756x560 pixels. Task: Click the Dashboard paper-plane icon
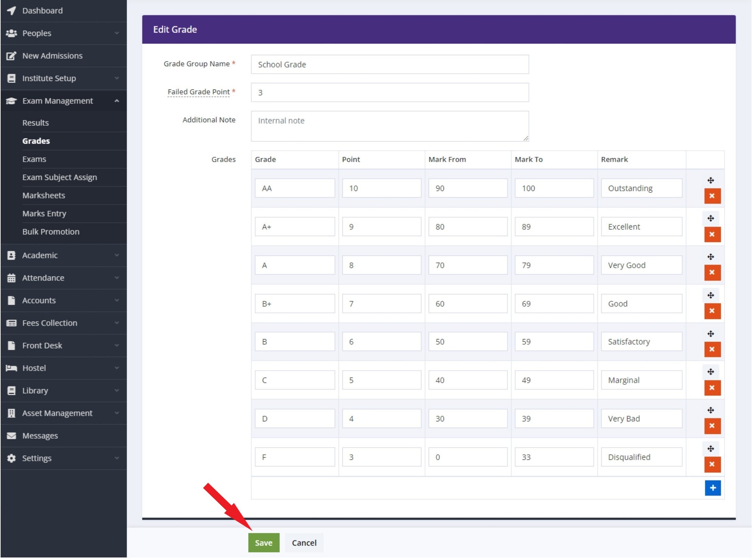click(12, 10)
